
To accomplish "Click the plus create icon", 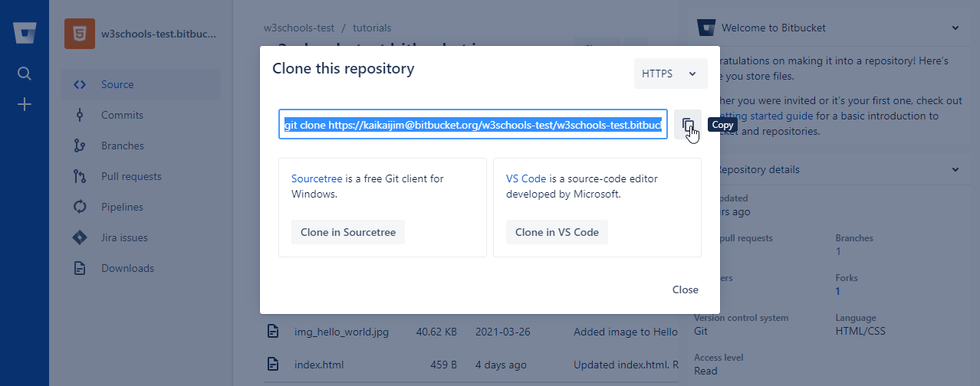I will 25,104.
